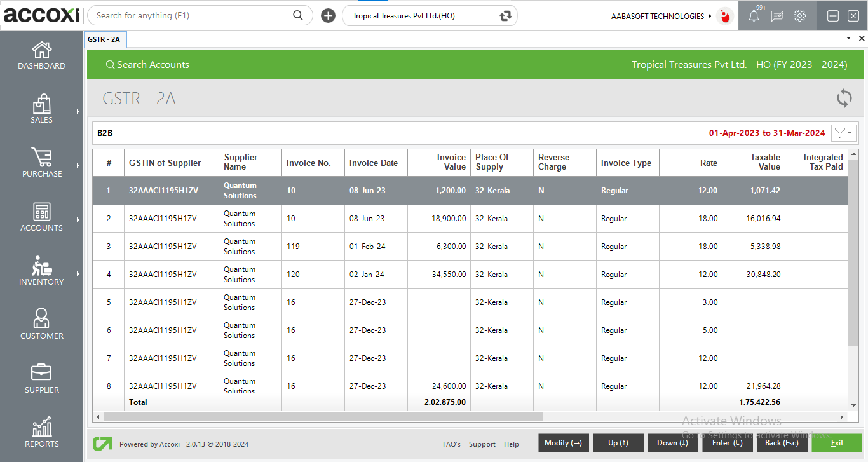This screenshot has height=462, width=868.
Task: Click the horizontal scrollbar under the table
Action: pyautogui.click(x=323, y=417)
